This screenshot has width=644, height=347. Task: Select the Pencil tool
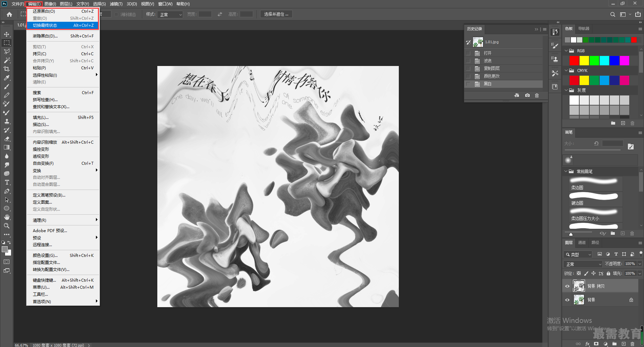7,95
